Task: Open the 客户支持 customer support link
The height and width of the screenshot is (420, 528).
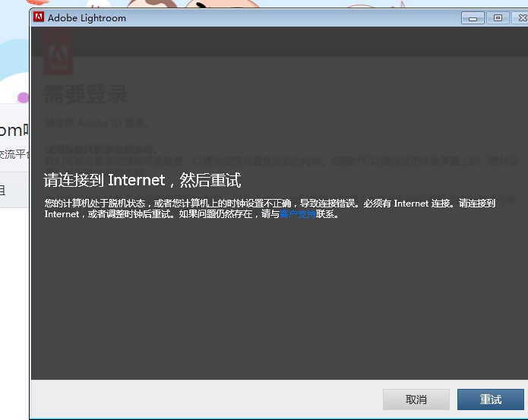Action: [x=298, y=214]
